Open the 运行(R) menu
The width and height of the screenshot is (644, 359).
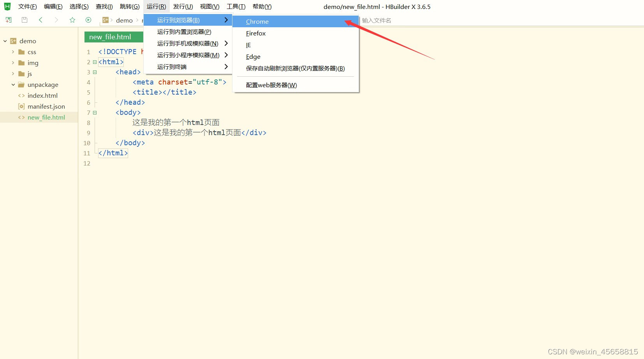coord(157,7)
